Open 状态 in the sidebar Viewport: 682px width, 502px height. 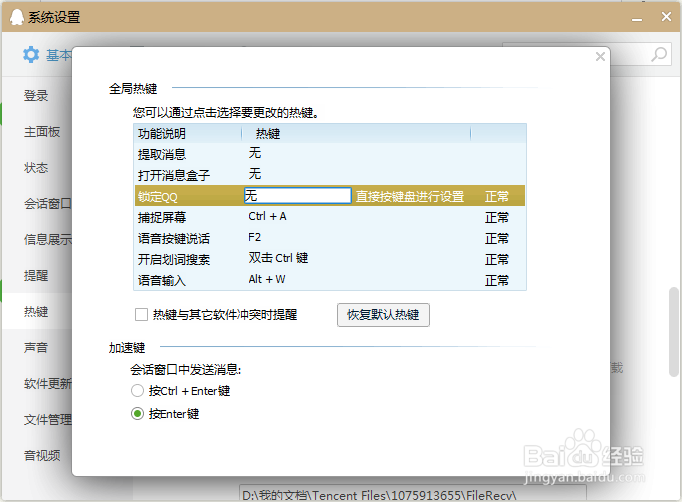[x=36, y=167]
